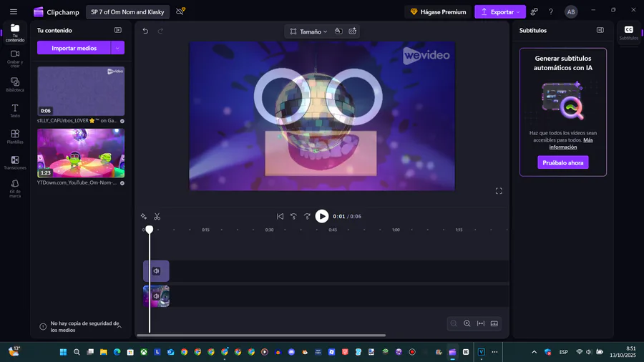This screenshot has height=362, width=644.
Task: Click the cloud sync off icon
Action: tap(180, 11)
